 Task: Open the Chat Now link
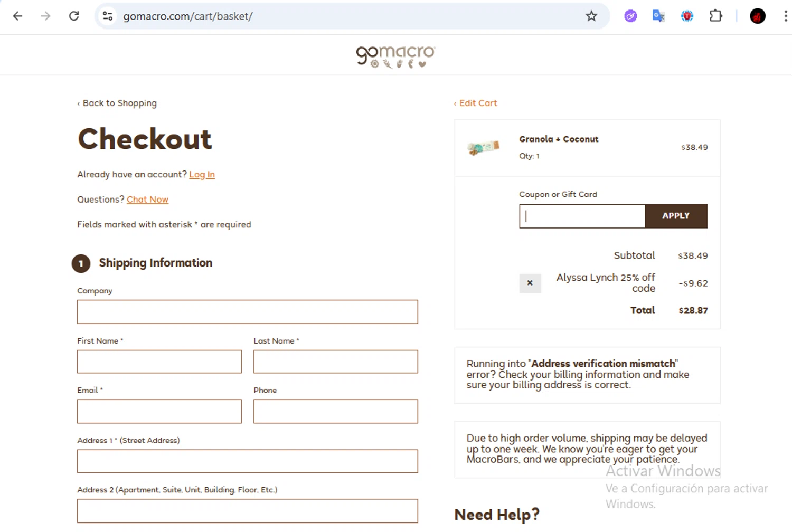[147, 199]
